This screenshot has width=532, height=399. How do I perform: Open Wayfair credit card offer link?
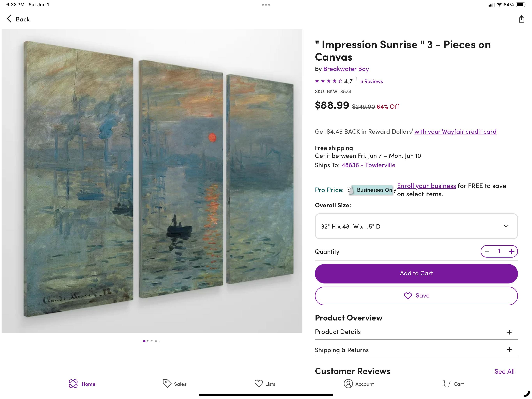pos(455,132)
